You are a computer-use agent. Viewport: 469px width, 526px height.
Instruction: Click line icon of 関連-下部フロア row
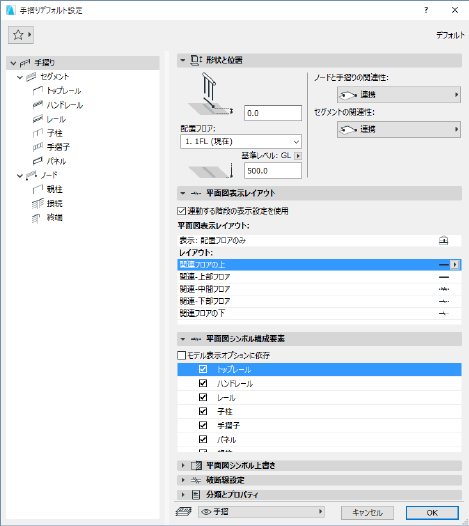pos(444,301)
